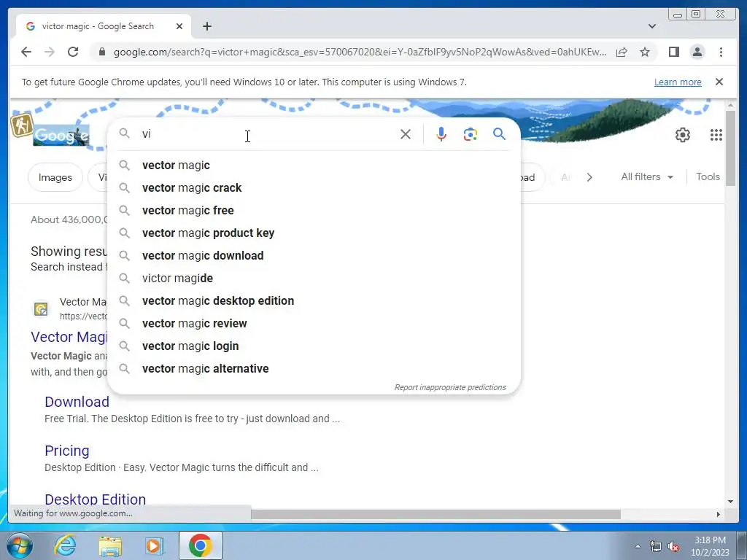Show more filter chips with right chevron
This screenshot has width=747, height=560.
(x=589, y=177)
